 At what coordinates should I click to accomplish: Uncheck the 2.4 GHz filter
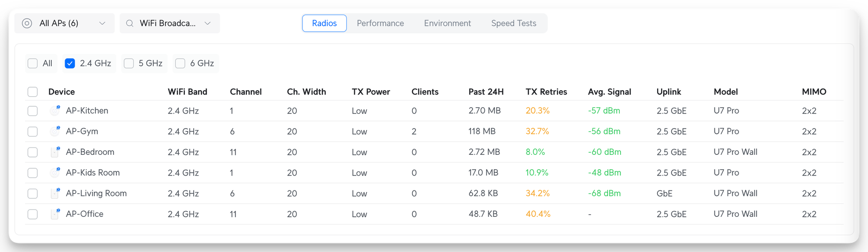(70, 63)
